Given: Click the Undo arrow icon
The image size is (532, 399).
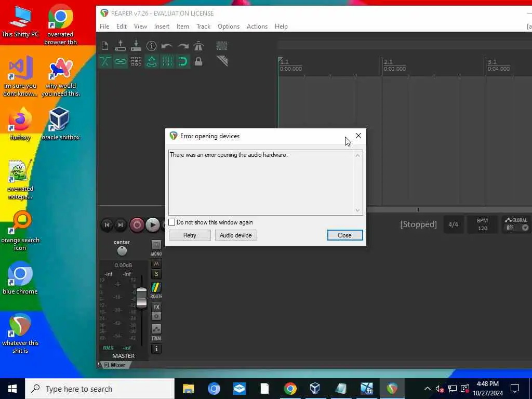Looking at the screenshot, I should [x=167, y=46].
